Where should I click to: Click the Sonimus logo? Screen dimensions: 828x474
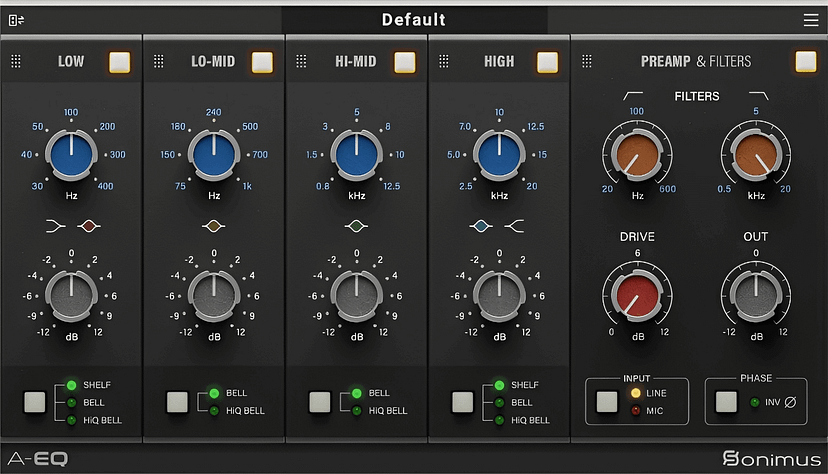pos(768,458)
